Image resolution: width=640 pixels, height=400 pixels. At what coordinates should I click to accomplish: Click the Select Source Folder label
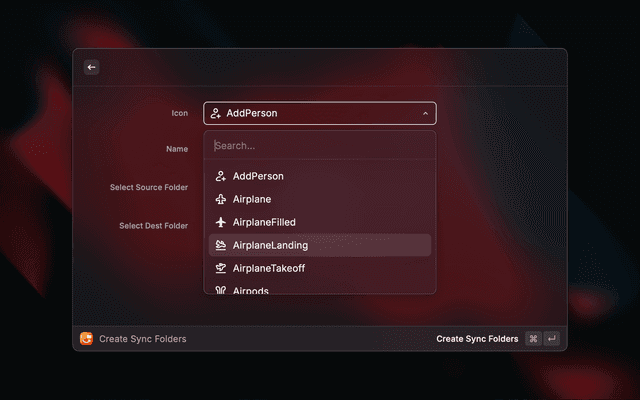(149, 187)
